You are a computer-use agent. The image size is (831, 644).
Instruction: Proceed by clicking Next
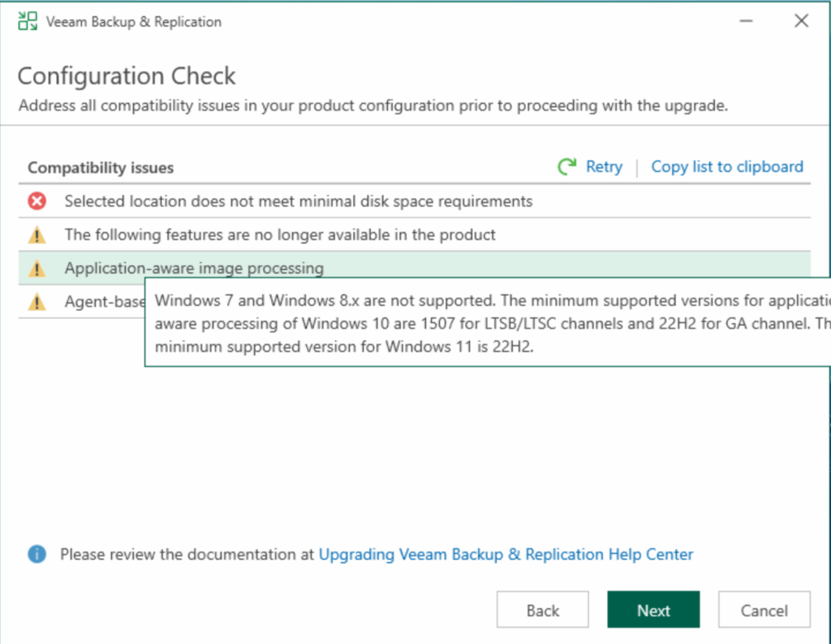653,611
